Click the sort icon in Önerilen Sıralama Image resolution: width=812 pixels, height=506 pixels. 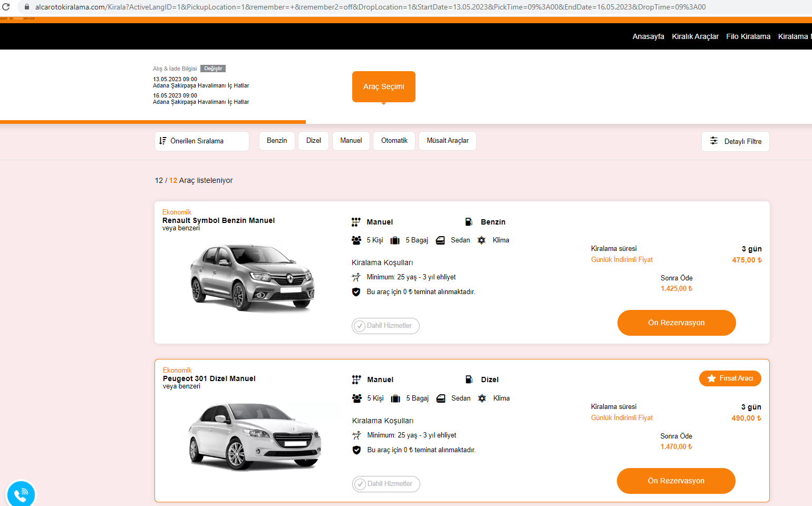pyautogui.click(x=162, y=141)
